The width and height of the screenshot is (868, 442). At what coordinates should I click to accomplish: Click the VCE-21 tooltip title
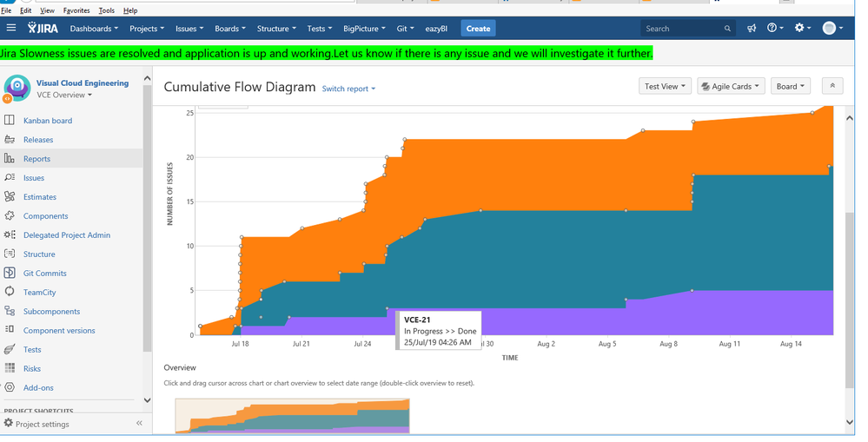point(417,320)
